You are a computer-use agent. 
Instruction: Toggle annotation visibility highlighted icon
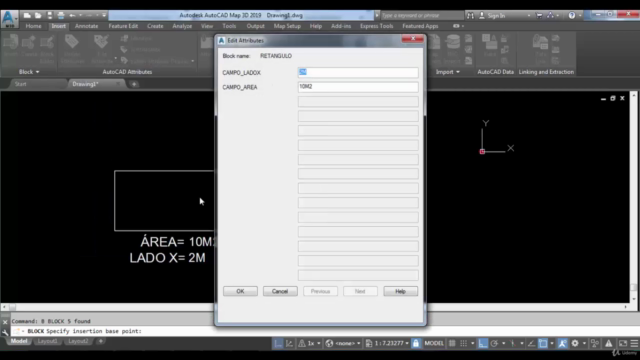(x=562, y=344)
